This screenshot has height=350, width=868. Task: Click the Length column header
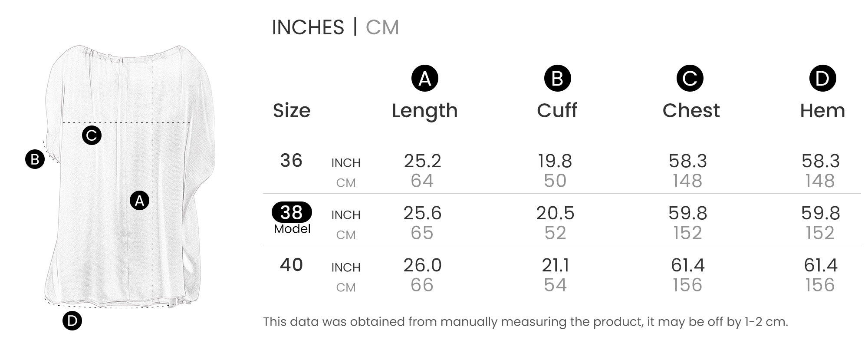point(424,111)
